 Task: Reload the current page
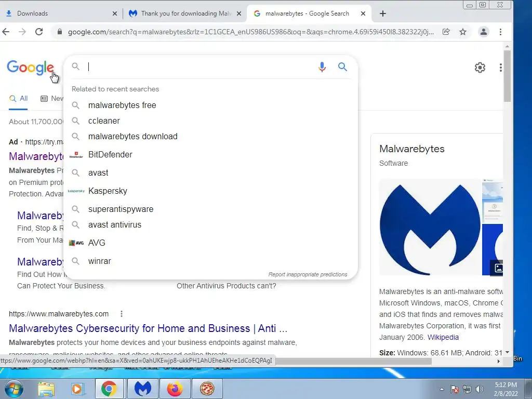click(x=39, y=32)
